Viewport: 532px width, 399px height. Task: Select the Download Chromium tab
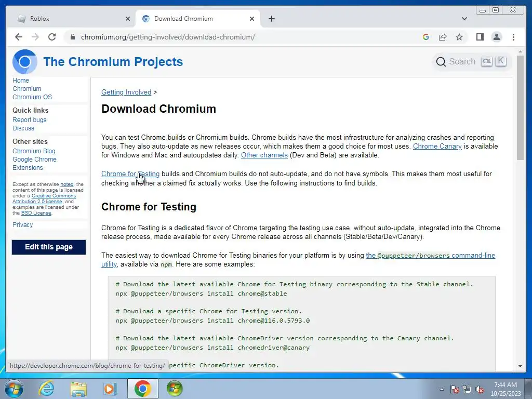point(198,19)
